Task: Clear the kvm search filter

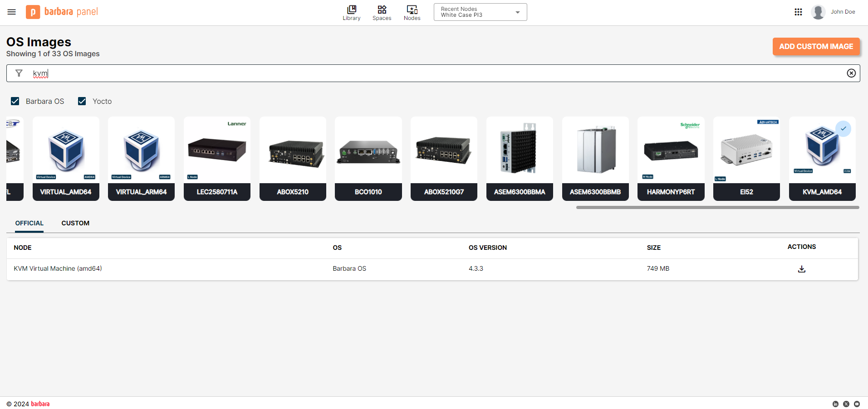Action: coord(851,73)
